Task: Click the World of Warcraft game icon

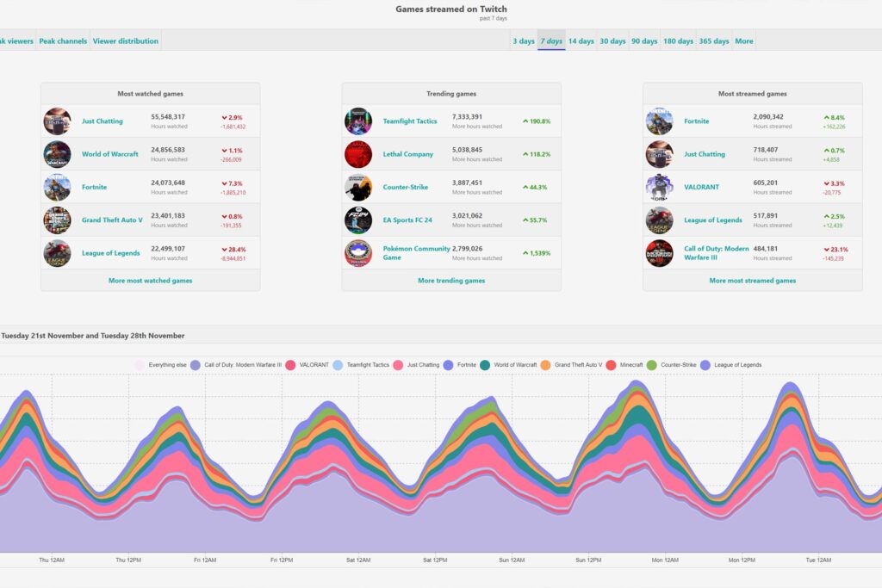Action: point(57,154)
